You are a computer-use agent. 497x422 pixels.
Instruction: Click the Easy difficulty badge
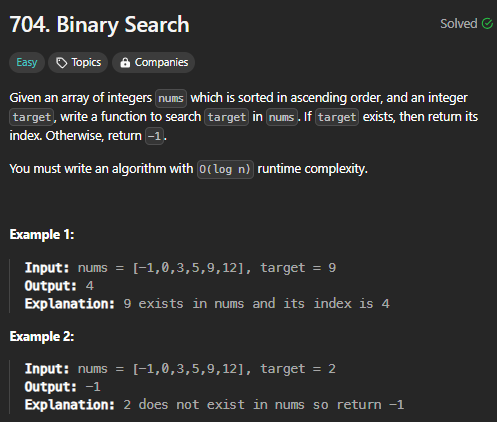27,62
